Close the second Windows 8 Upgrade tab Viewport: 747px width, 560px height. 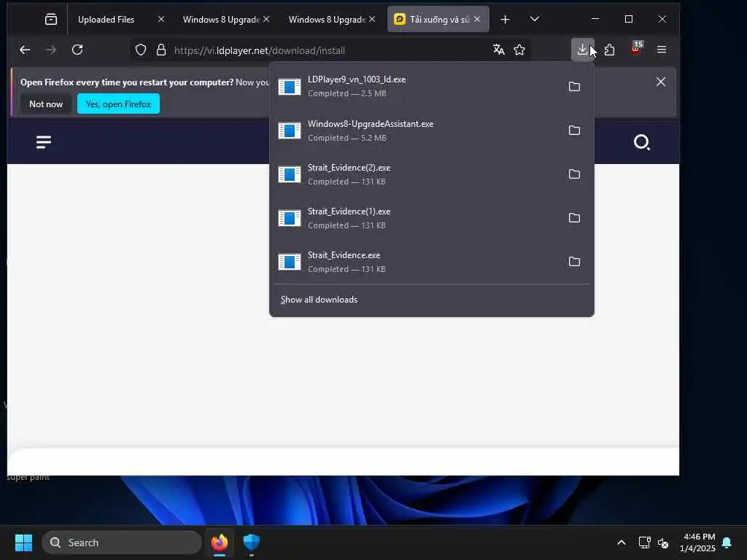click(372, 19)
